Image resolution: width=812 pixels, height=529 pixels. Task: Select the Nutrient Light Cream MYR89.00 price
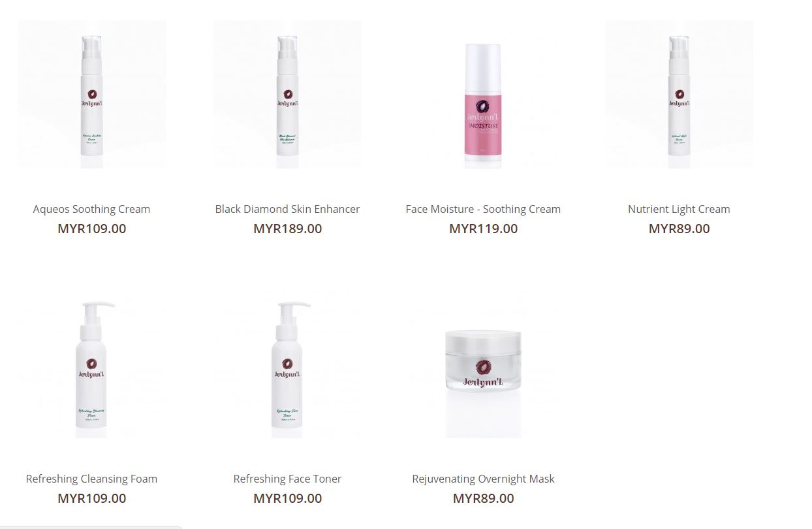pos(679,229)
